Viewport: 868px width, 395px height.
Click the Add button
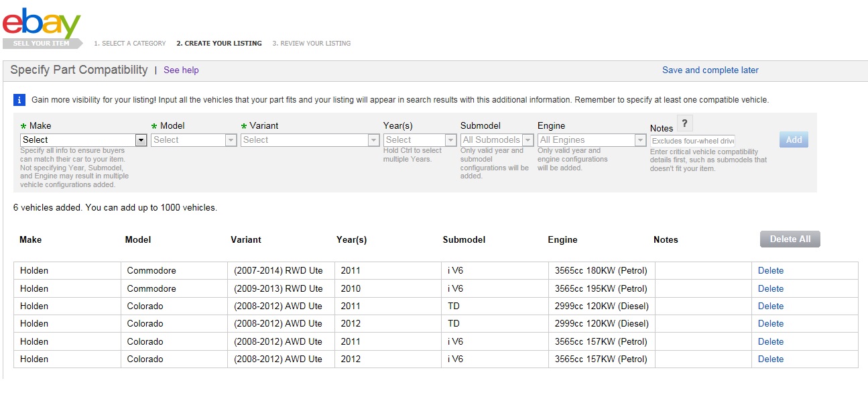click(794, 139)
